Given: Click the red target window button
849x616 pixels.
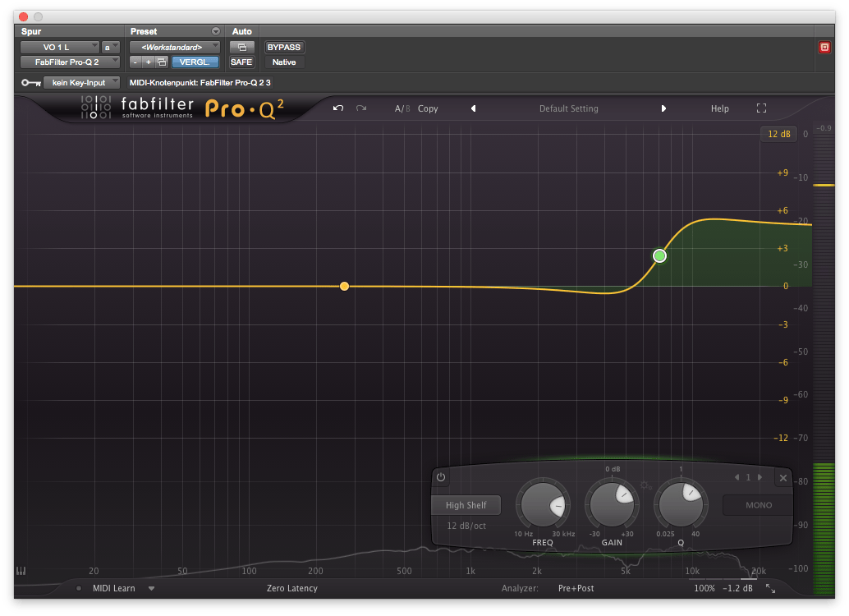Looking at the screenshot, I should [824, 47].
